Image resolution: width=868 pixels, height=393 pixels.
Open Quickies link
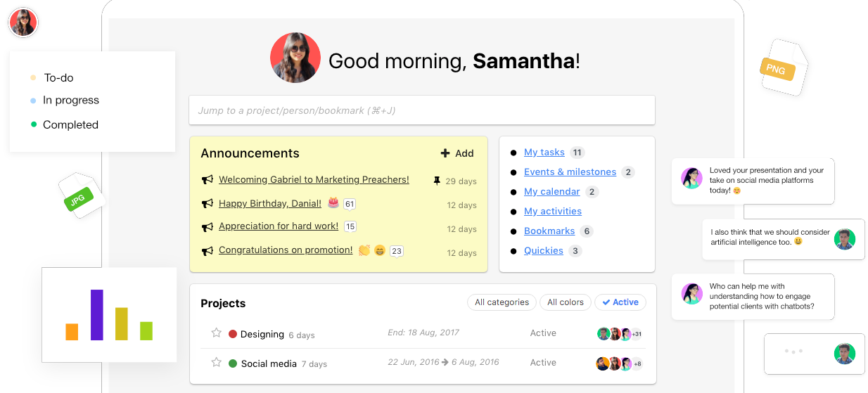pyautogui.click(x=544, y=250)
